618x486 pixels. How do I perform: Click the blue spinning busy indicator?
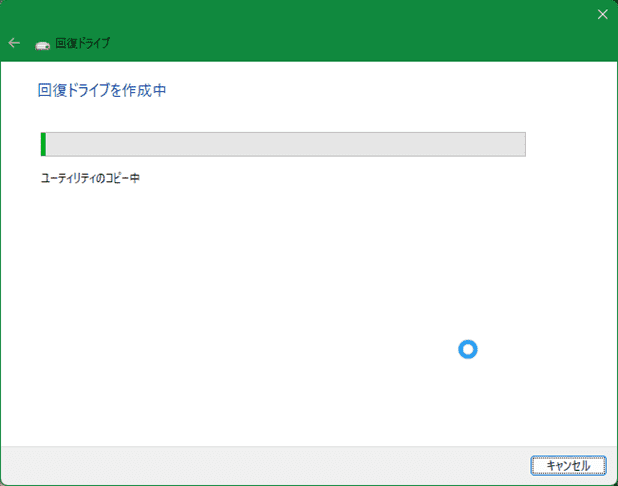[467, 349]
